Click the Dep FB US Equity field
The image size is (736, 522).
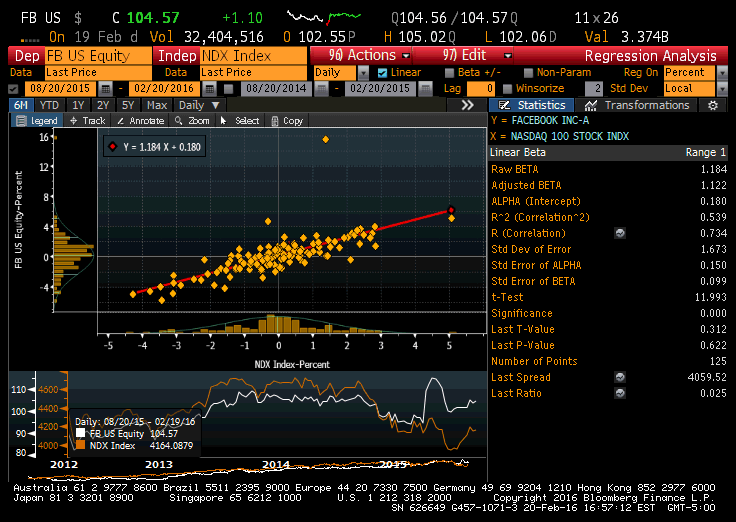[x=98, y=56]
